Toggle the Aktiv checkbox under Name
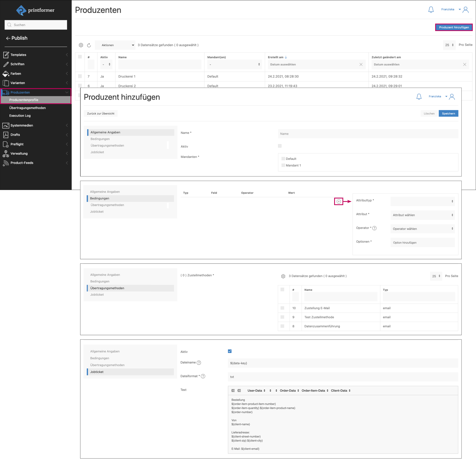476x463 pixels. (280, 146)
